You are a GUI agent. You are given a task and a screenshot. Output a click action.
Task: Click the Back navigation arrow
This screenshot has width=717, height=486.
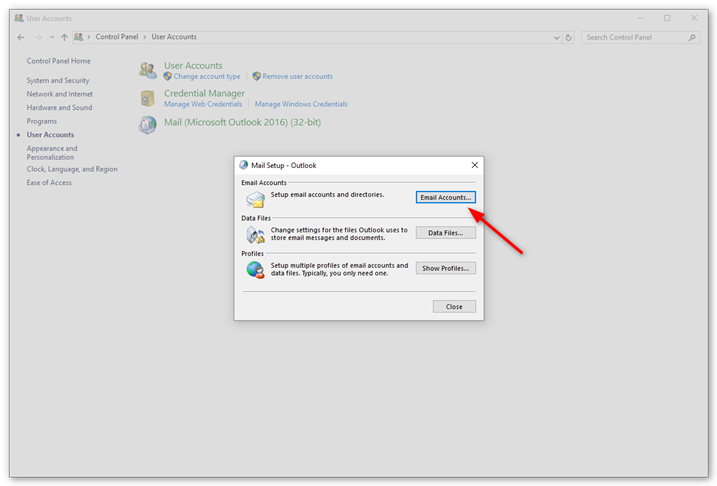(21, 37)
